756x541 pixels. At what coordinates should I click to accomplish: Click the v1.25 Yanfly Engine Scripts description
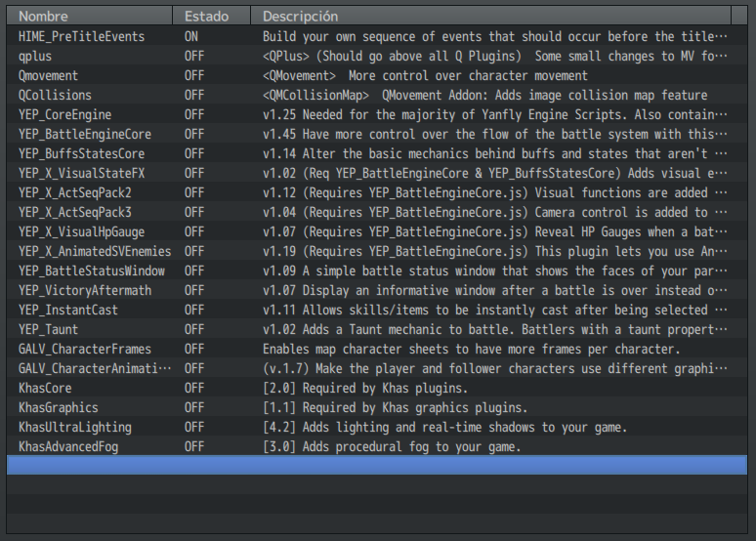coord(494,115)
